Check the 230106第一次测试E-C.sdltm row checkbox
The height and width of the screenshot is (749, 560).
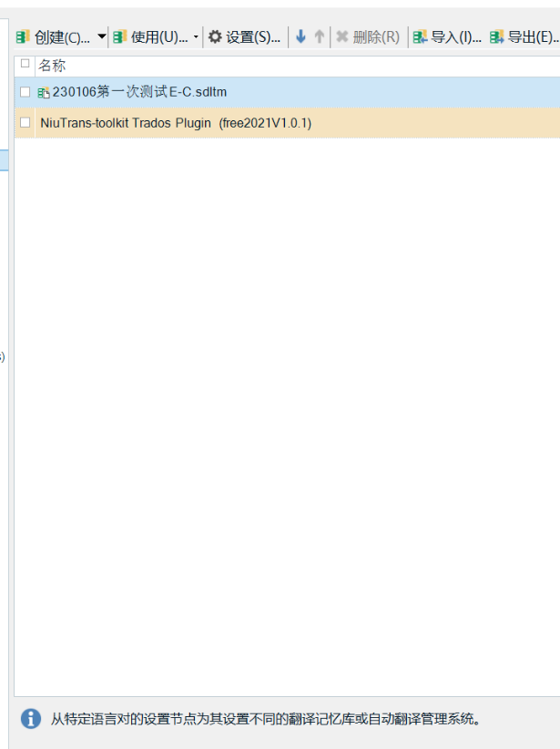[25, 92]
